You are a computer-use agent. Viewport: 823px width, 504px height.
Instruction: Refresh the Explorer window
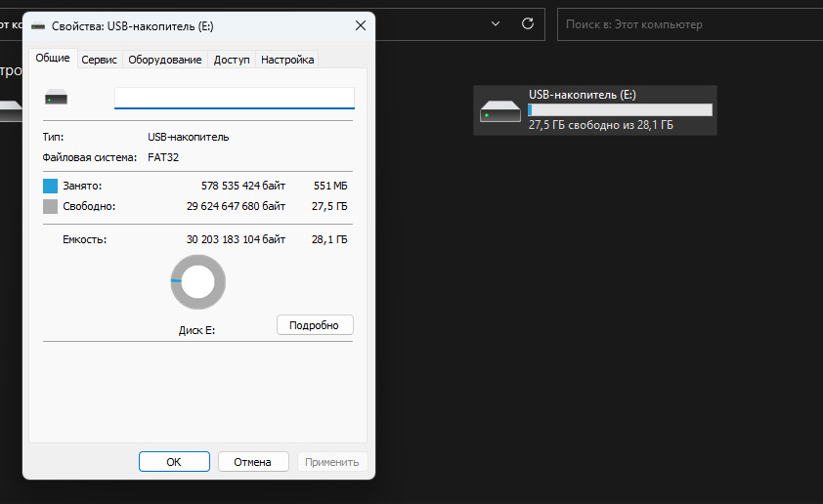[528, 23]
